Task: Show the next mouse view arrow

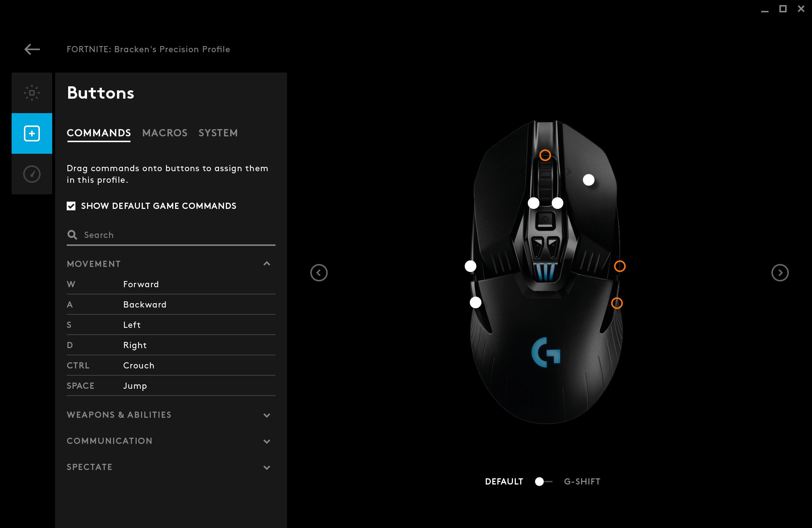Action: coord(780,273)
